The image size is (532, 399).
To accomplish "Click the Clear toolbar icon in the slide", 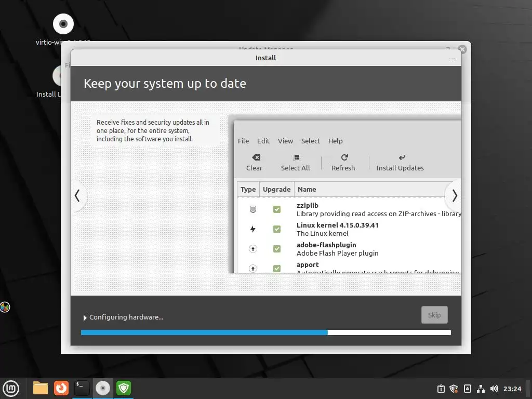I will [x=256, y=157].
